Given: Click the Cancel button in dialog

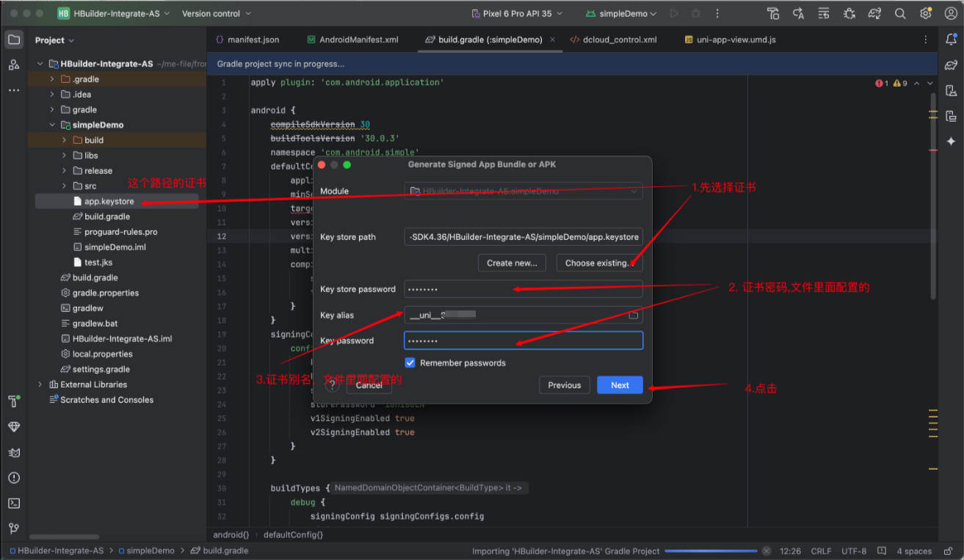Looking at the screenshot, I should (x=369, y=385).
